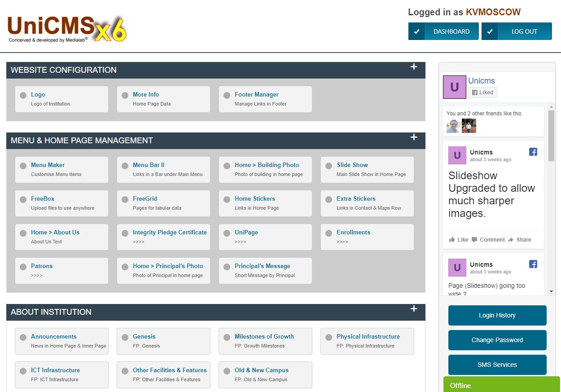The height and width of the screenshot is (392, 561).
Task: Expand Menu & Home Page Management plus icon
Action: click(x=414, y=137)
